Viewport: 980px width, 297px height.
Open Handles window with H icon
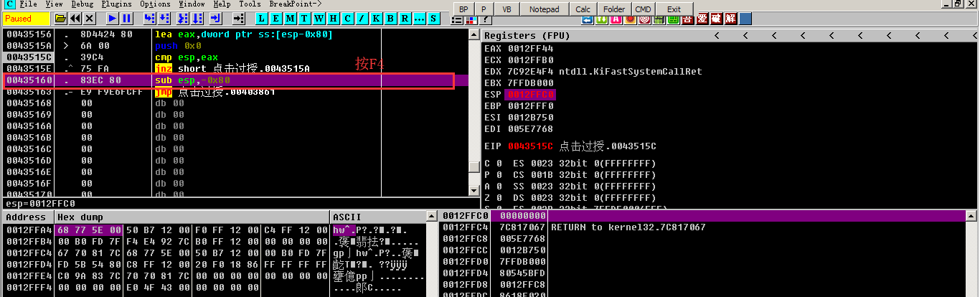click(x=333, y=18)
